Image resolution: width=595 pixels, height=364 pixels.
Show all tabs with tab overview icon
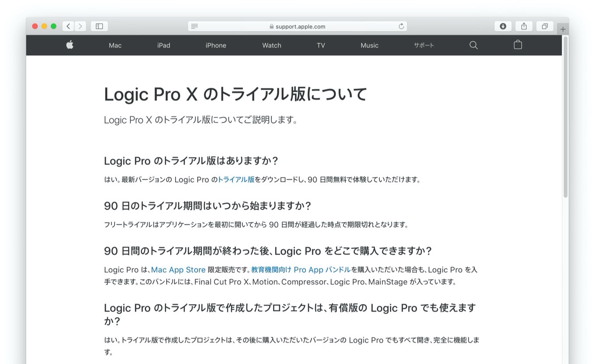tap(545, 26)
